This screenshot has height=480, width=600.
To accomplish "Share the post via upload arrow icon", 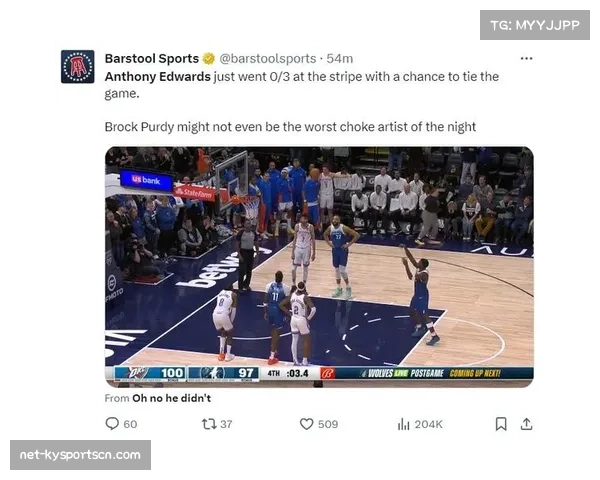I will [x=527, y=424].
